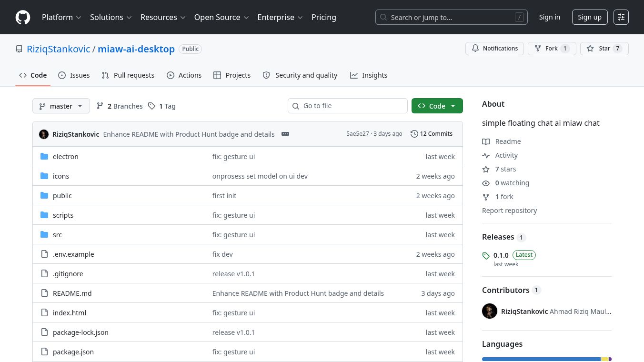Switch to the Actions tab
The image size is (644, 362).
(184, 75)
